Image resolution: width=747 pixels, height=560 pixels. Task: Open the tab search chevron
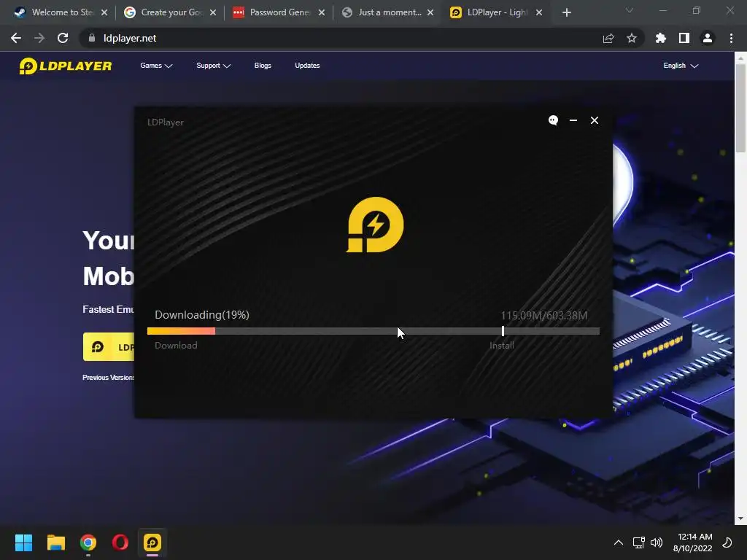[x=629, y=10]
